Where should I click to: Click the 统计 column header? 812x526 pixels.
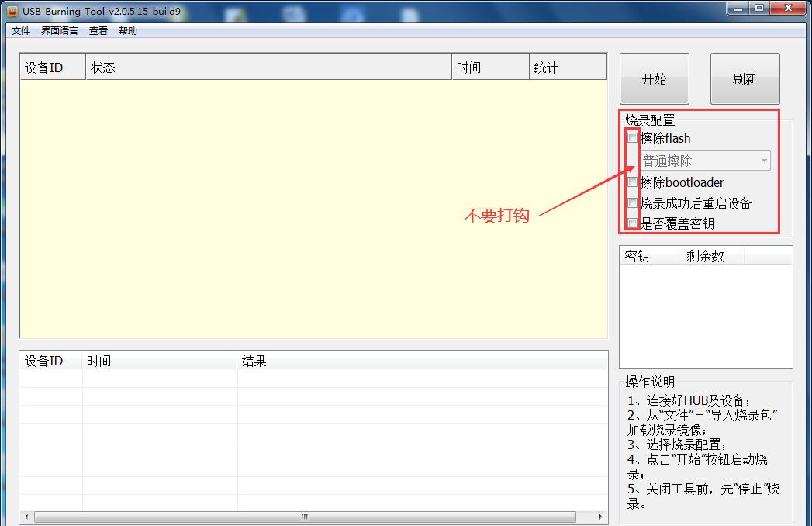click(x=568, y=67)
